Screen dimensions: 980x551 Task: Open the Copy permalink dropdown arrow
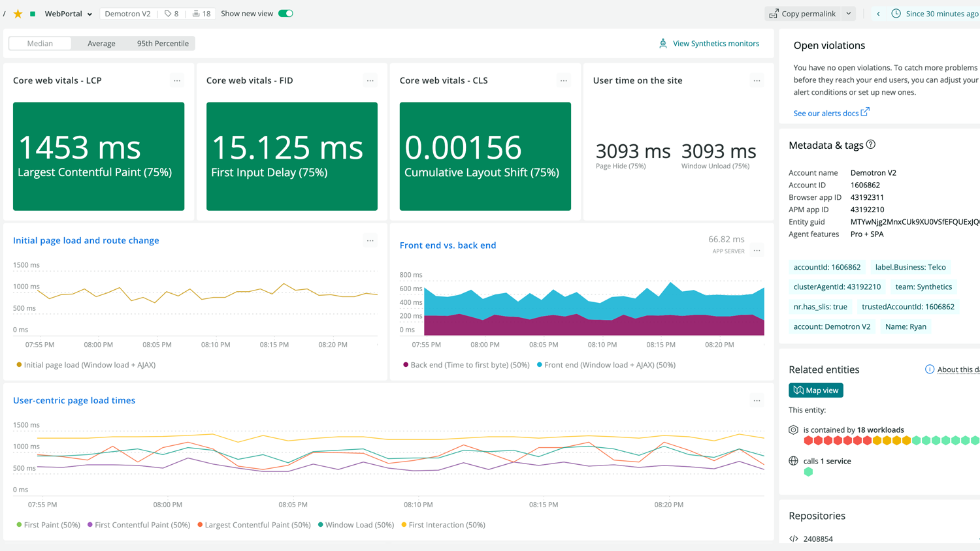848,13
